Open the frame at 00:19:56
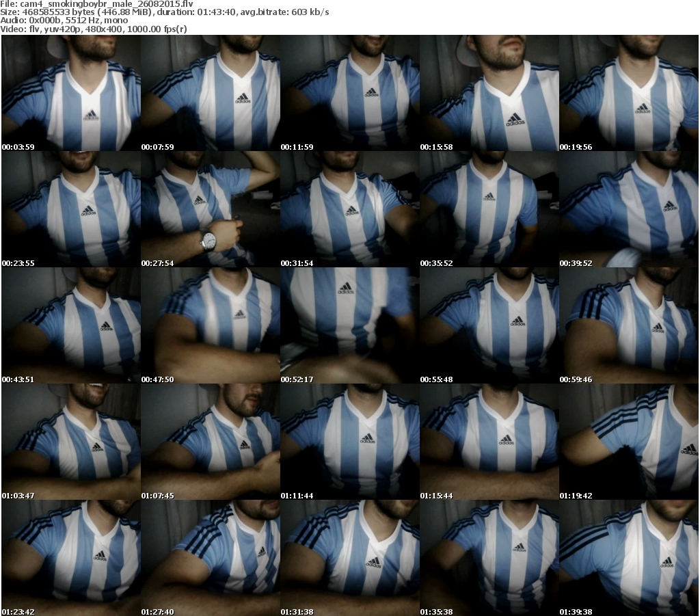Screen dimensions: 700x616 [x=629, y=93]
